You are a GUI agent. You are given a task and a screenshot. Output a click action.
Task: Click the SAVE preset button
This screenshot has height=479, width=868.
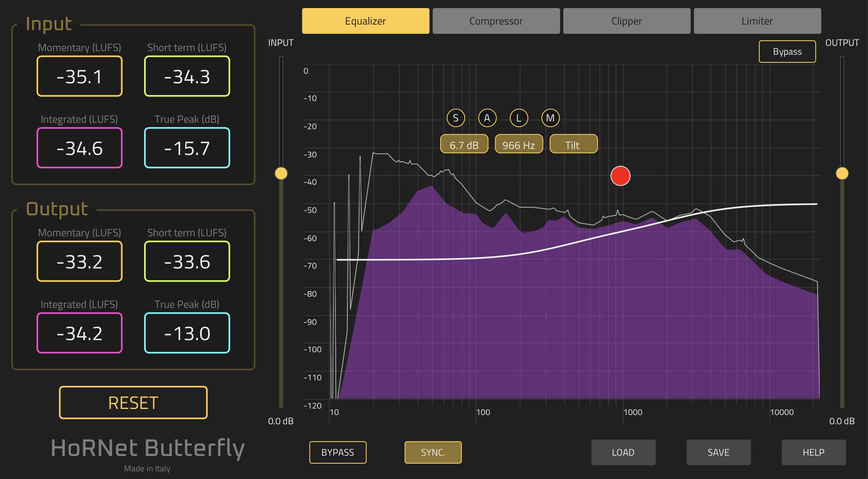[x=718, y=452]
